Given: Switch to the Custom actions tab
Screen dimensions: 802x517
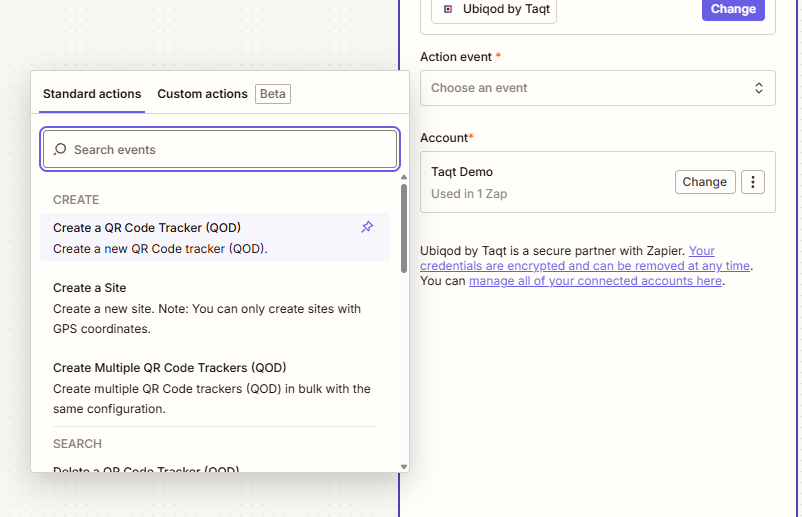Looking at the screenshot, I should (203, 94).
